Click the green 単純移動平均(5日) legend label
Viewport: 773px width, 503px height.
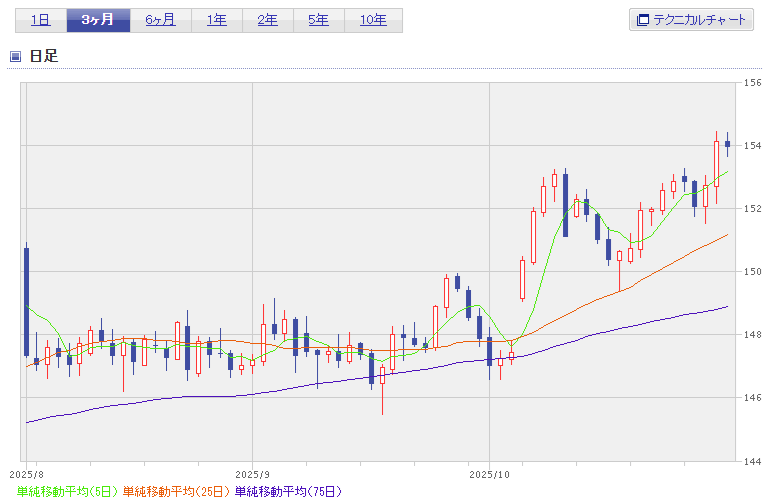[x=68, y=491]
